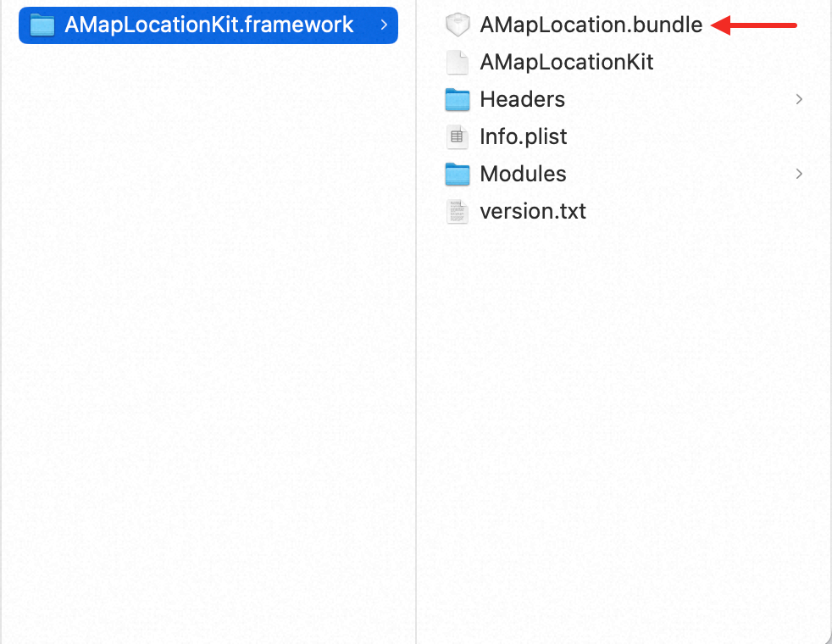Click empty area in the right column
Viewport: 832px width, 644px height.
[624, 425]
